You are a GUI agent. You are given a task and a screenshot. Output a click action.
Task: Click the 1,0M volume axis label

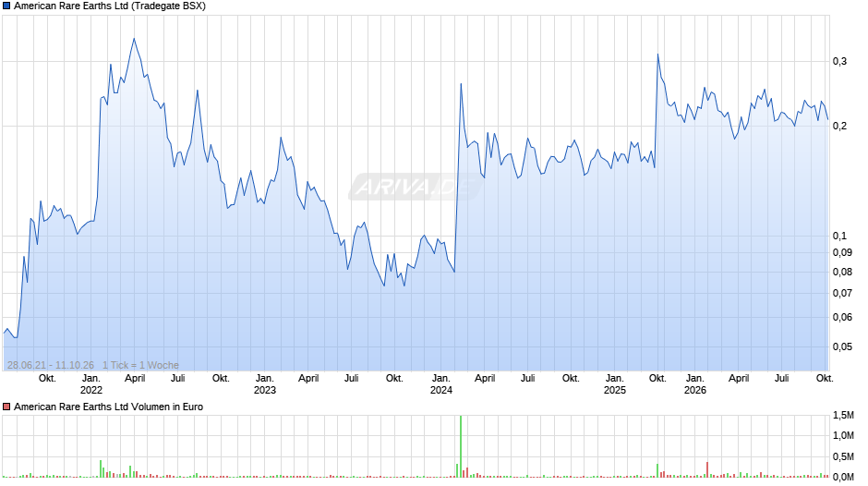[843, 436]
